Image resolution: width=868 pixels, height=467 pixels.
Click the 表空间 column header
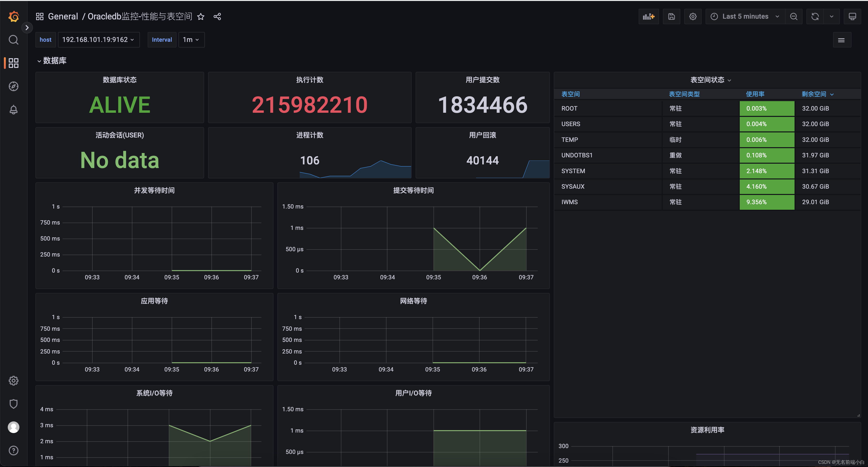(x=570, y=94)
